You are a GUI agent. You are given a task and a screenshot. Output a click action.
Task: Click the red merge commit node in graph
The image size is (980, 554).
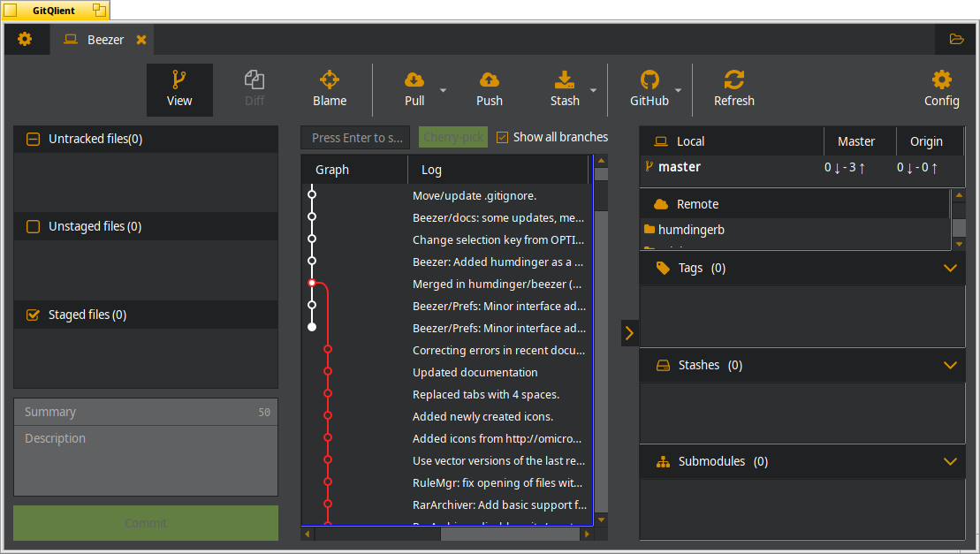(312, 283)
